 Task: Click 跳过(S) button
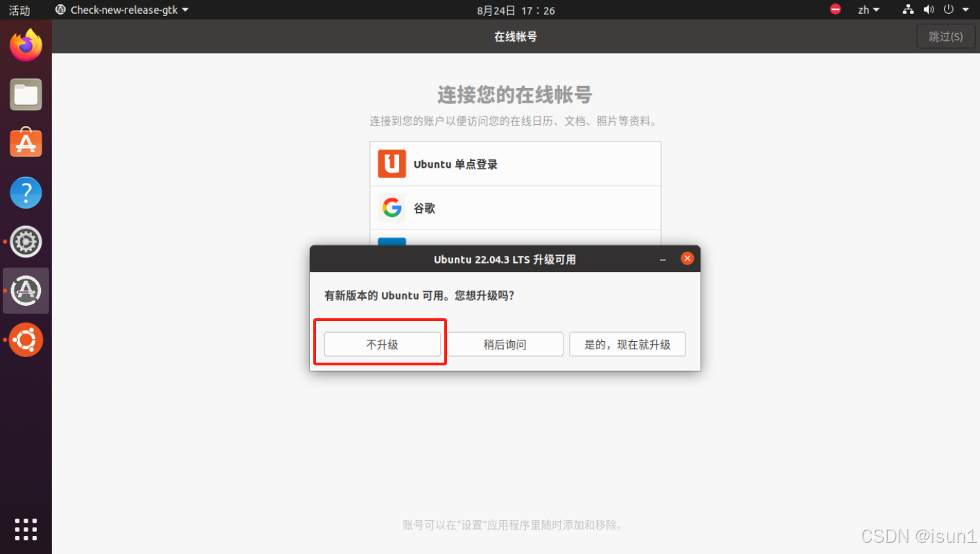[x=945, y=36]
